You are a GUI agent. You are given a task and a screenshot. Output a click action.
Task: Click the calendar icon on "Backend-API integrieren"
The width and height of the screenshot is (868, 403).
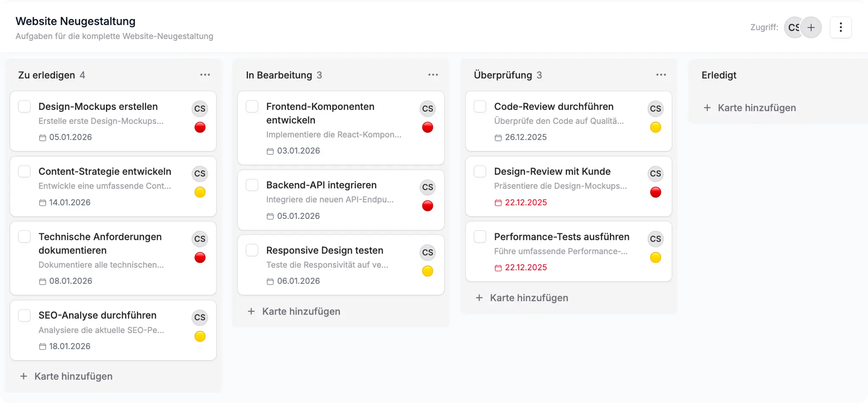click(270, 216)
